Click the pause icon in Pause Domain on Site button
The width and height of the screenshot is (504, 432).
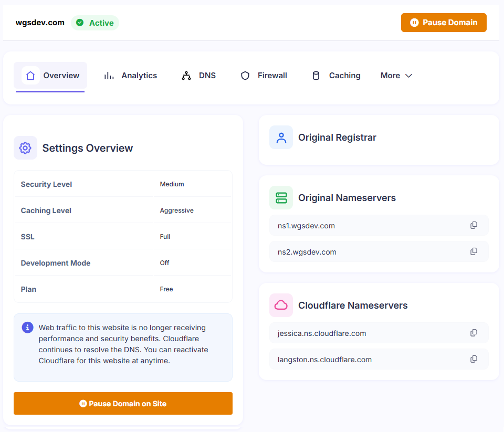pos(83,404)
